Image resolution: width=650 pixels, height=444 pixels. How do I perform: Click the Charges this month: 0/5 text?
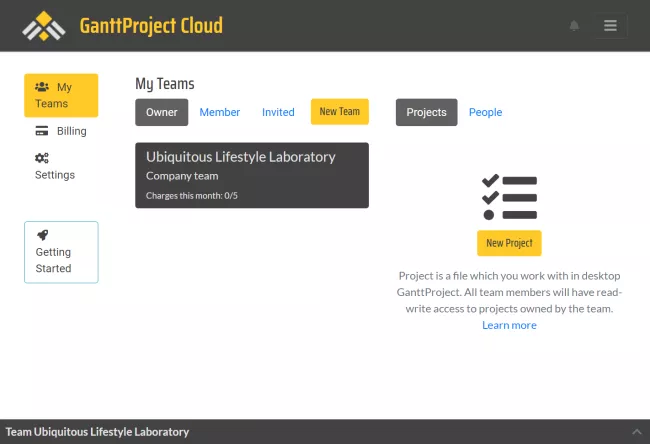(x=192, y=196)
